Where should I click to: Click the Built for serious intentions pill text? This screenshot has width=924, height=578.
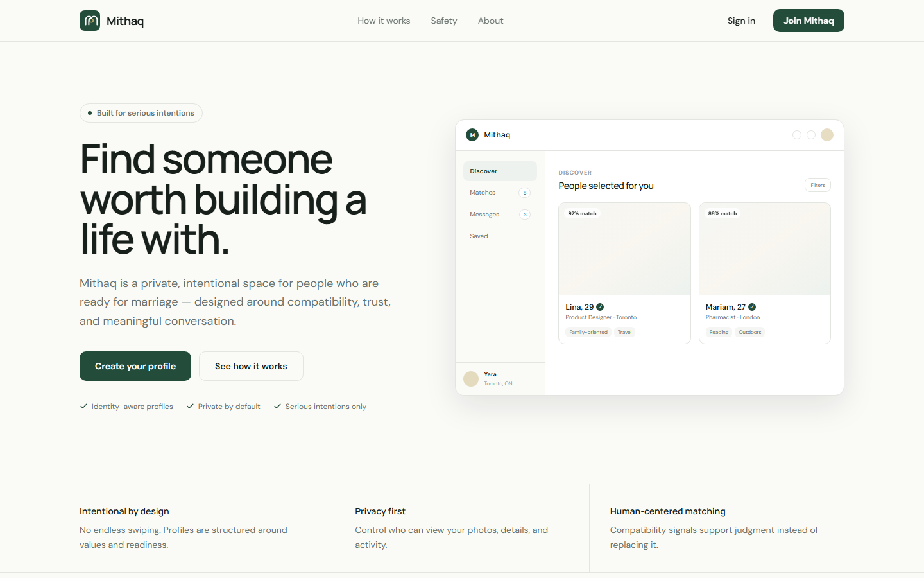tap(146, 113)
